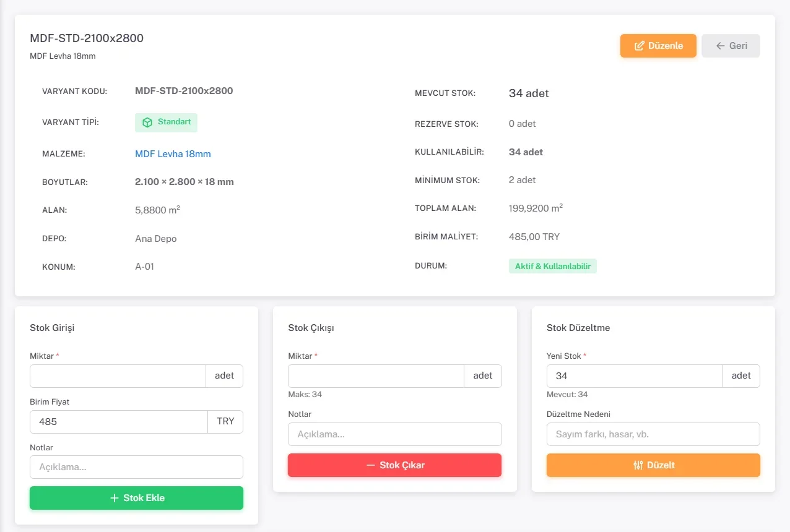Click the Konum value A-01

[x=145, y=267]
